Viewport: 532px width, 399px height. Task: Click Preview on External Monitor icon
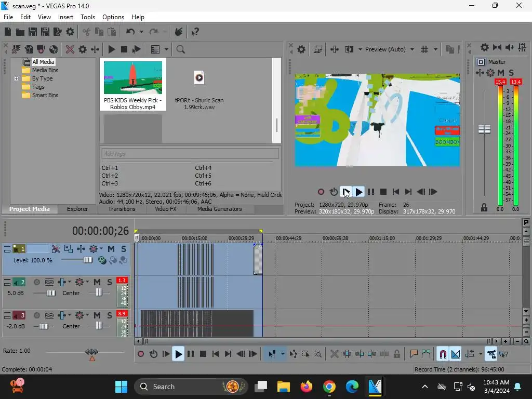pos(318,49)
